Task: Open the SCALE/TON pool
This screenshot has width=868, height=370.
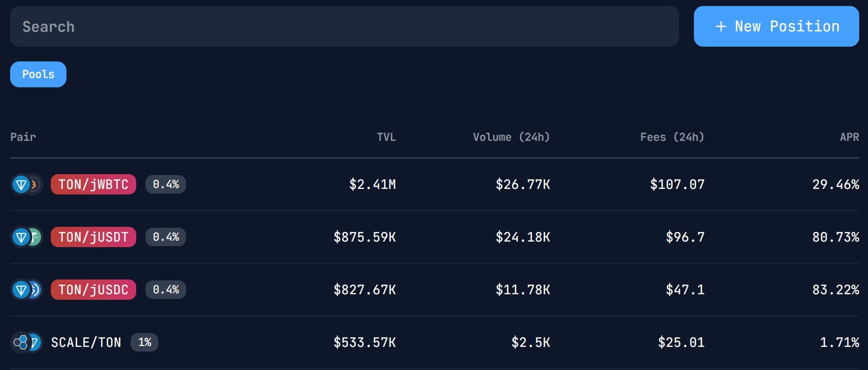Action: click(86, 342)
